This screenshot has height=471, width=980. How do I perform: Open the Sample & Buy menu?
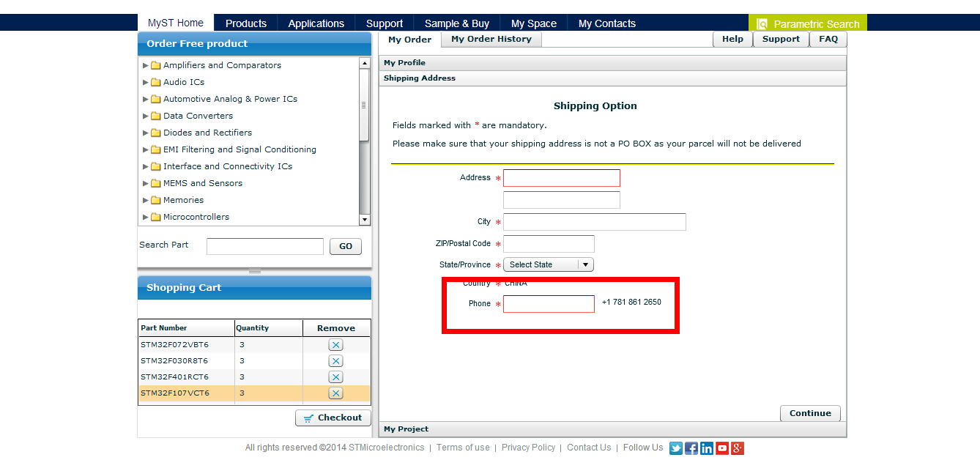click(x=457, y=23)
